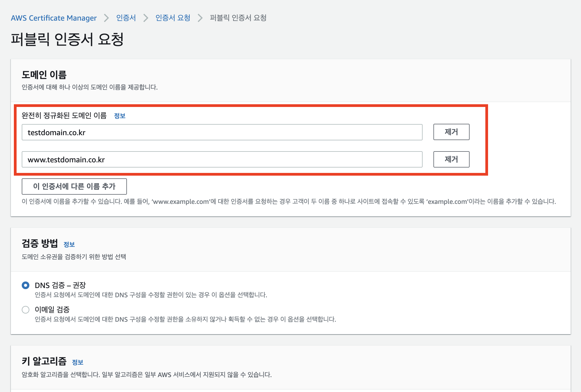The image size is (581, 392).
Task: Open the AWS Certificate Manager breadcrumb link
Action: pyautogui.click(x=54, y=18)
